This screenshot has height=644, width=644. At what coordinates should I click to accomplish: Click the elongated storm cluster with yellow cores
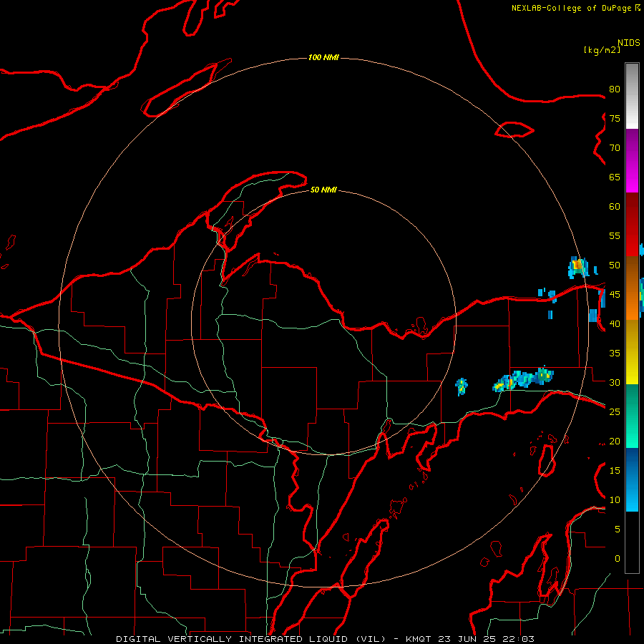(523, 379)
